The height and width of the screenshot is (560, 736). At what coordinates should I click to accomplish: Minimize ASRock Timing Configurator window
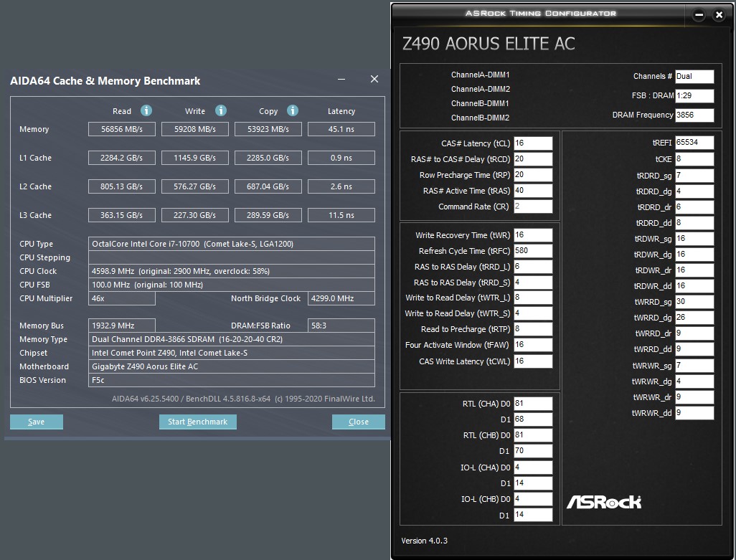point(699,15)
